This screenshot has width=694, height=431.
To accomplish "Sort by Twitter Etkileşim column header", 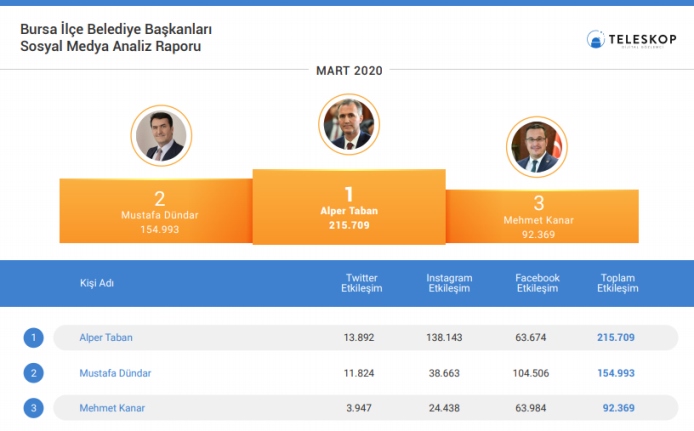I will [362, 283].
